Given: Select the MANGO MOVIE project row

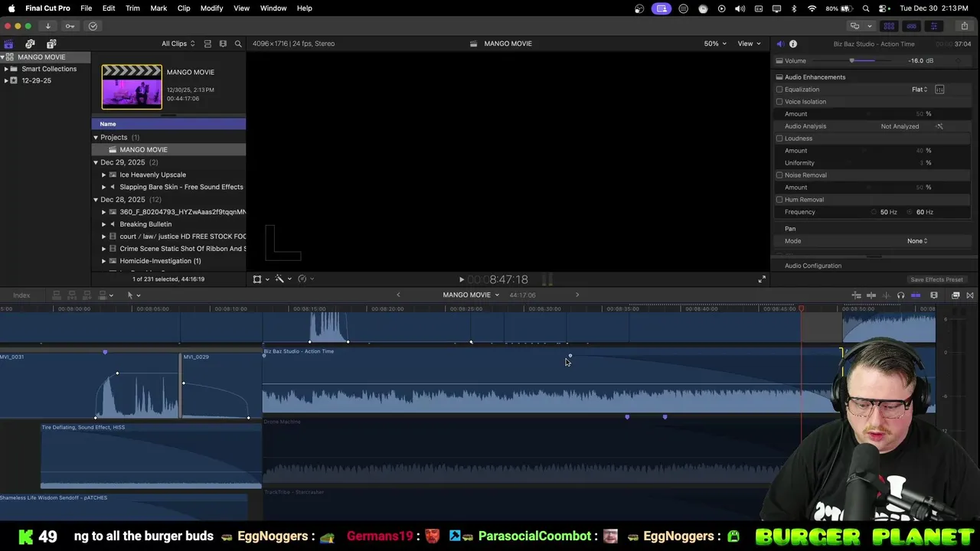Looking at the screenshot, I should pos(168,150).
